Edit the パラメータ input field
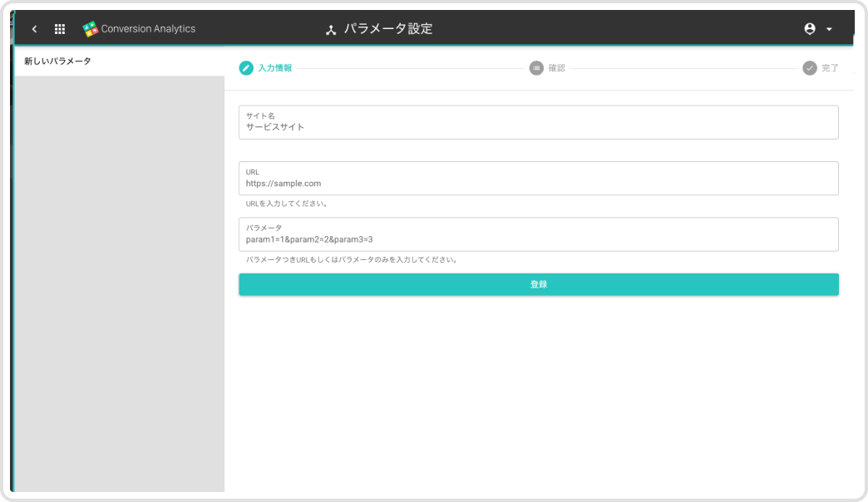Viewport: 868px width, 502px height. click(x=538, y=239)
